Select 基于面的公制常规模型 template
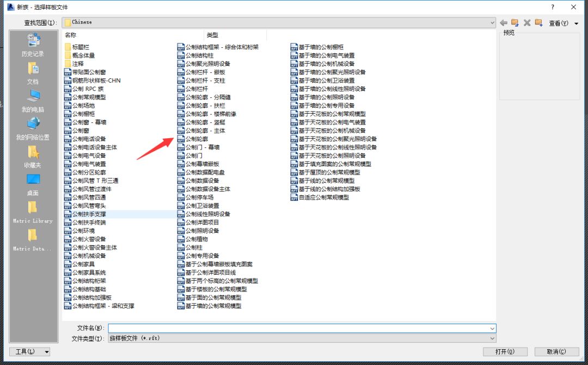588x365 pixels. click(209, 297)
